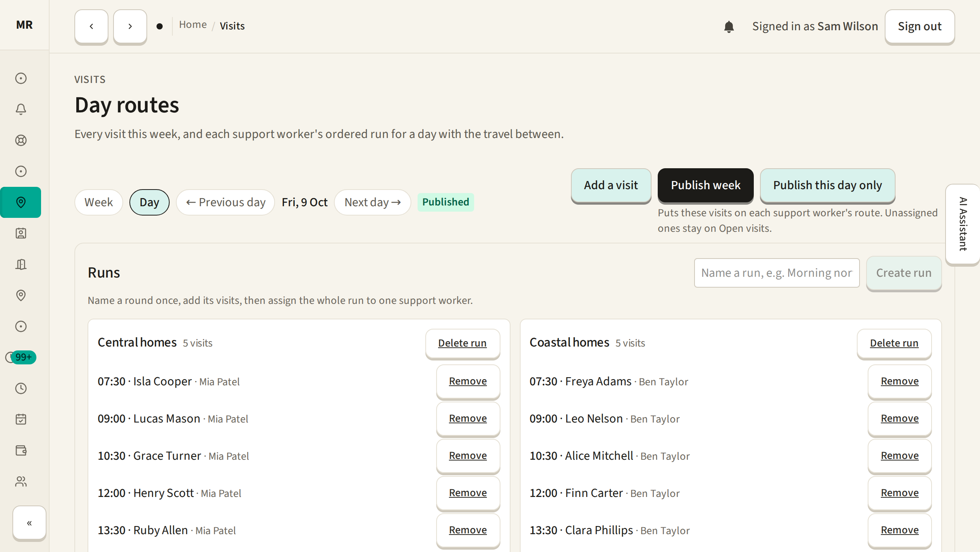Remove Finn Carter's 12:00 visit
This screenshot has width=980, height=552.
pyautogui.click(x=899, y=493)
